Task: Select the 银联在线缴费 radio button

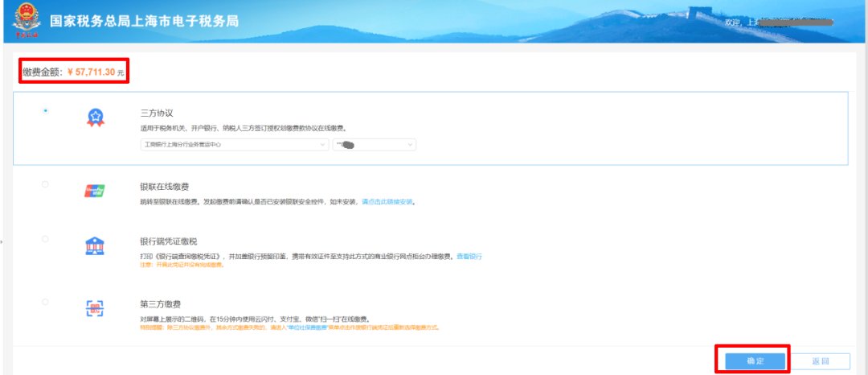Action: click(x=45, y=184)
